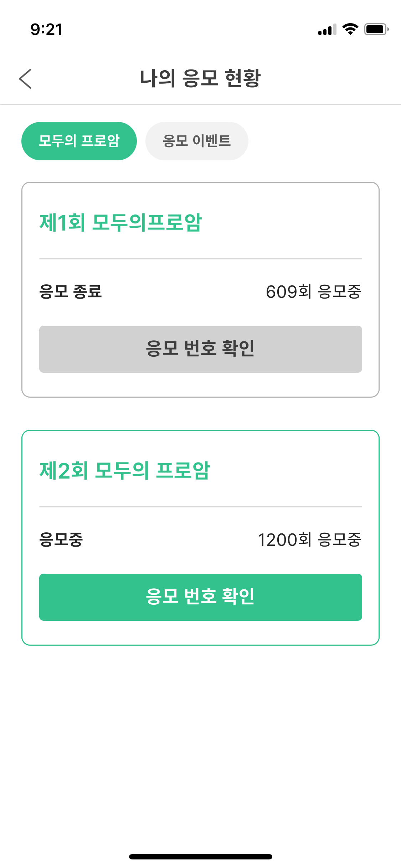The image size is (401, 868).
Task: Tap the header separator below the title
Action: coord(200,104)
